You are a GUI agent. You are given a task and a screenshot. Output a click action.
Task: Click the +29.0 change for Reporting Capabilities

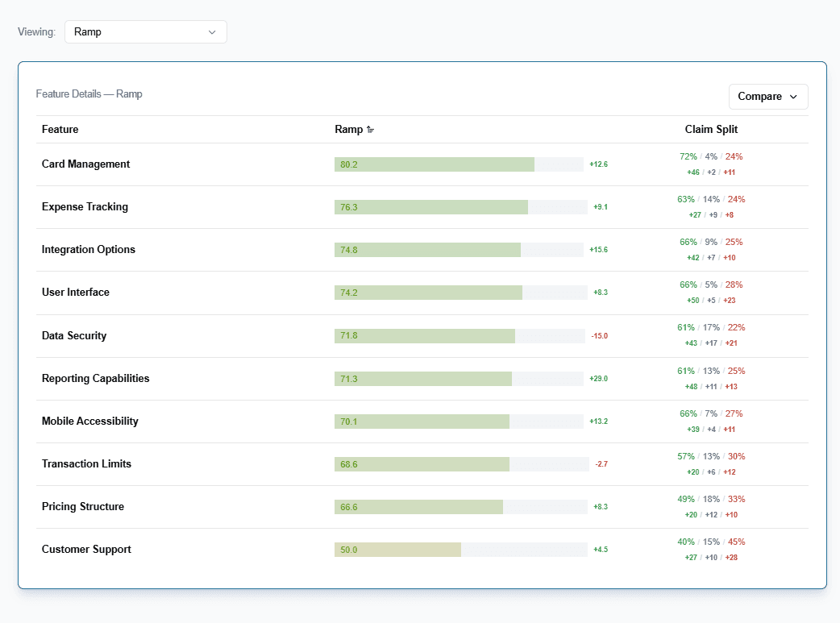pos(598,379)
